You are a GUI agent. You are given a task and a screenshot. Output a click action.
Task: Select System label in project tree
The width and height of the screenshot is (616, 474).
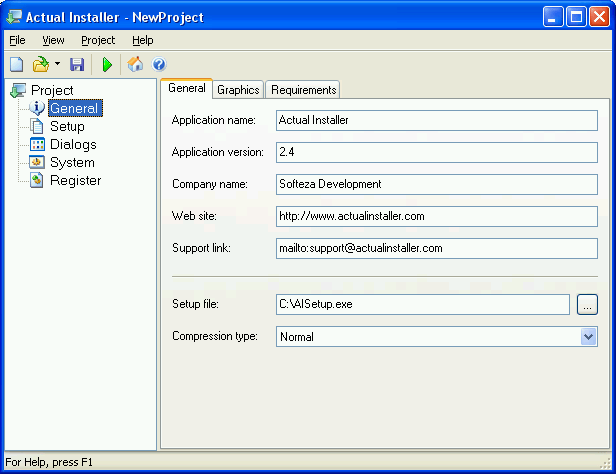click(72, 162)
